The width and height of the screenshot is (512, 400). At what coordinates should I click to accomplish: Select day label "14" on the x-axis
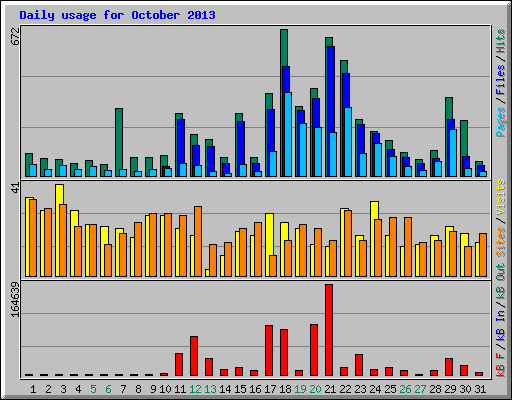pyautogui.click(x=225, y=389)
